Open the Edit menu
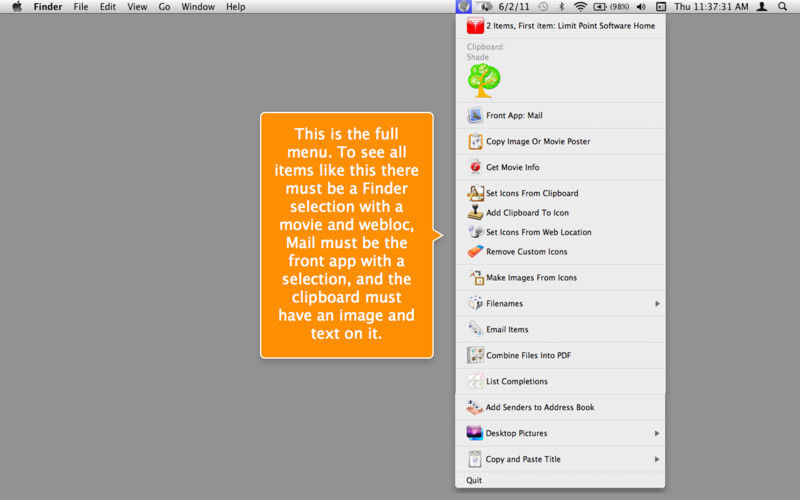The height and width of the screenshot is (500, 800). (x=107, y=7)
